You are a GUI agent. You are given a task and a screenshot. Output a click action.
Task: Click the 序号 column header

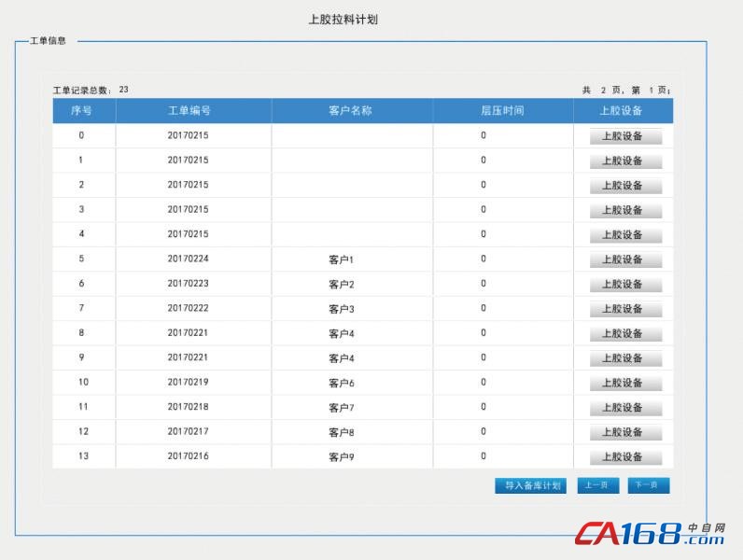pyautogui.click(x=82, y=111)
